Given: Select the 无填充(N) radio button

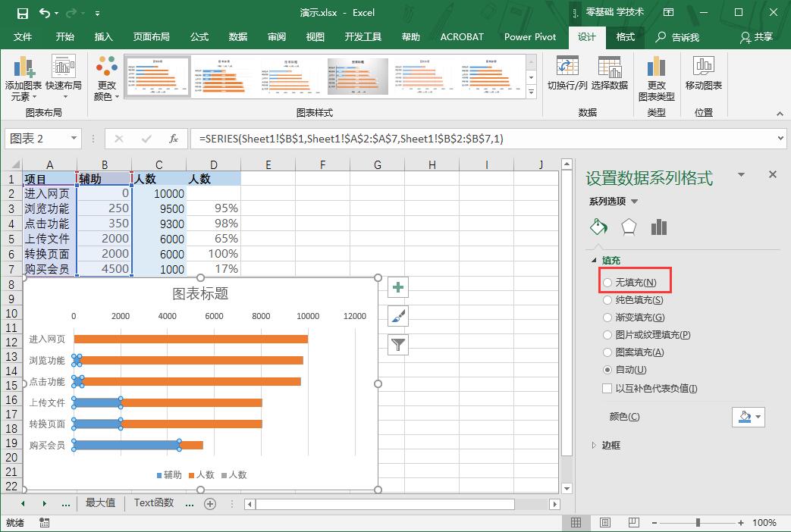Looking at the screenshot, I should 607,283.
